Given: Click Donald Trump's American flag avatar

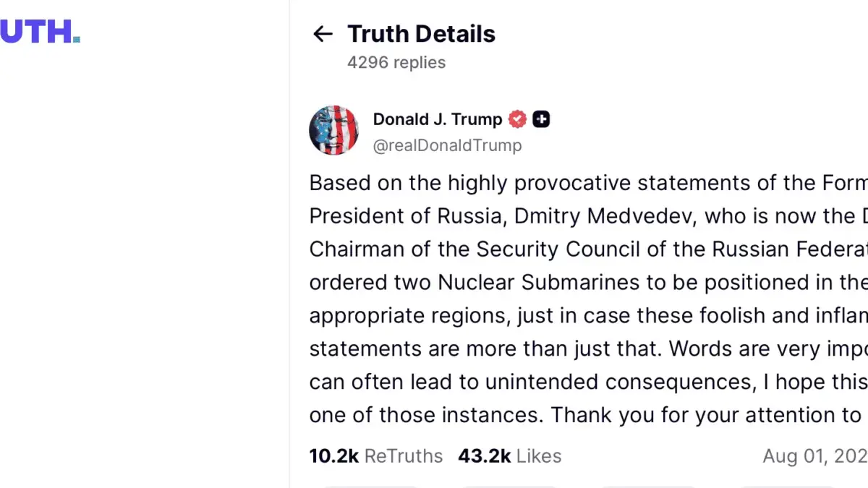Looking at the screenshot, I should (334, 130).
